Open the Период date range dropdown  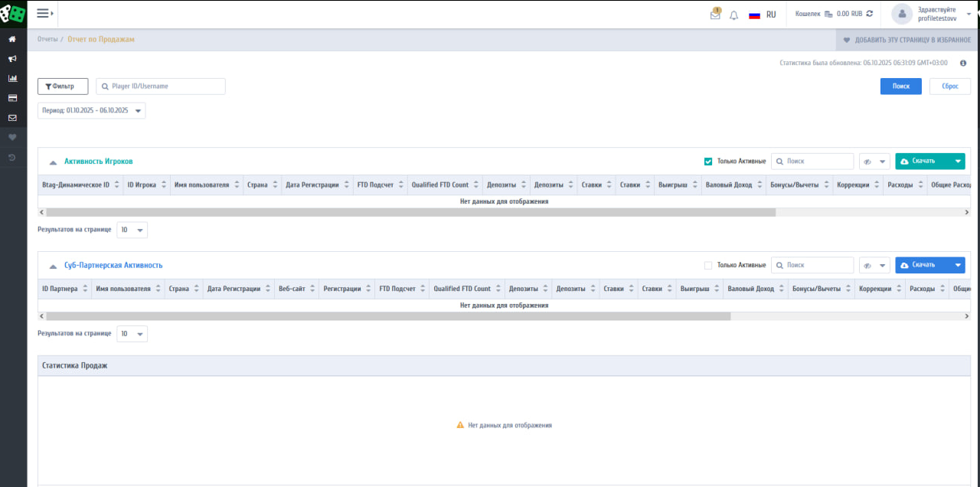91,110
